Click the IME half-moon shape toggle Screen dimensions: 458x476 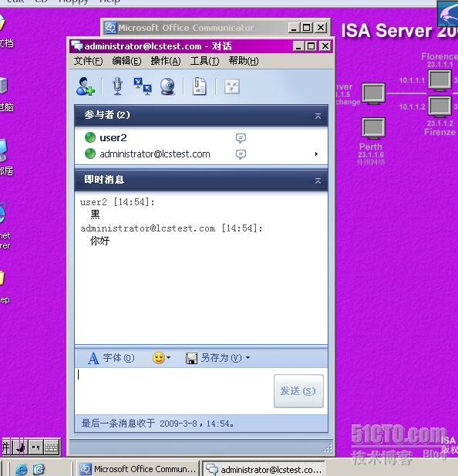click(x=21, y=447)
